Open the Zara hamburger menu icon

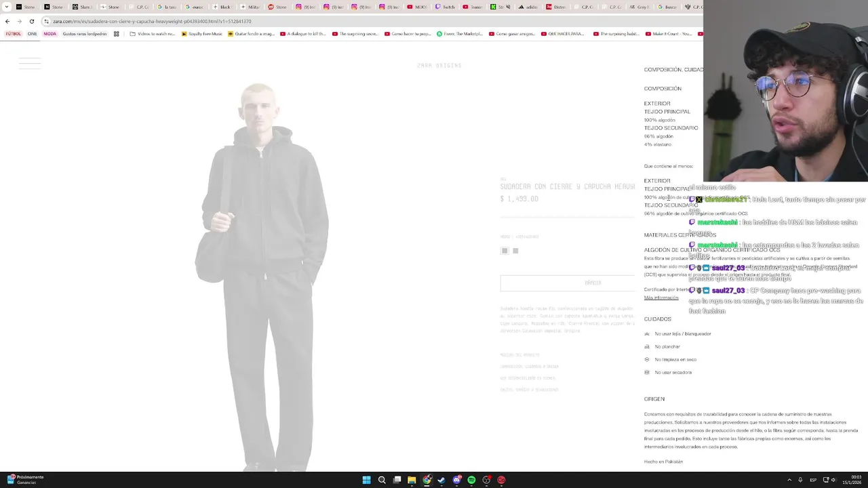[x=30, y=64]
